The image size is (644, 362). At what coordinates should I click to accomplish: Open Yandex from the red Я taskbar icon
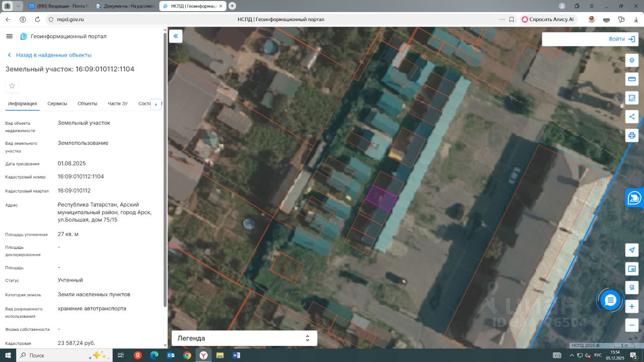(138, 355)
